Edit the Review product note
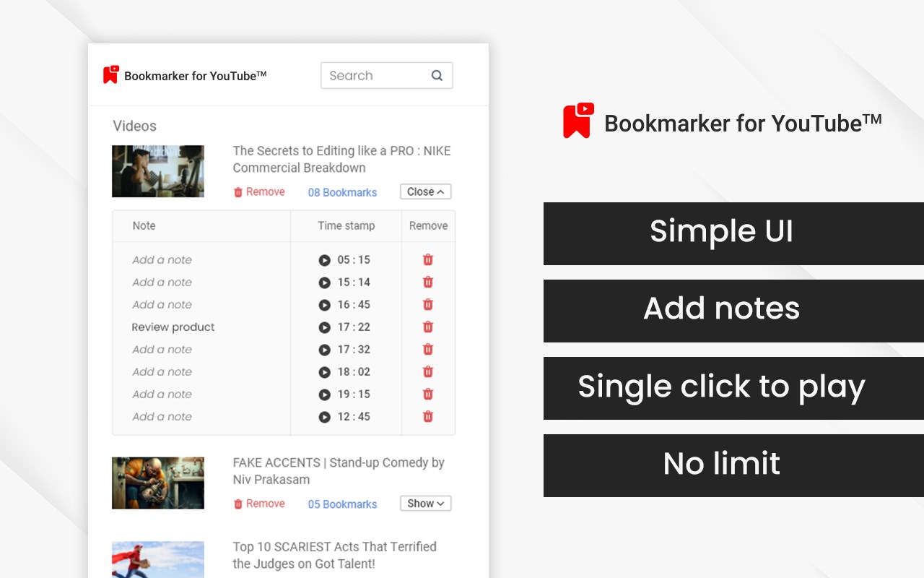This screenshot has height=578, width=924. (173, 327)
